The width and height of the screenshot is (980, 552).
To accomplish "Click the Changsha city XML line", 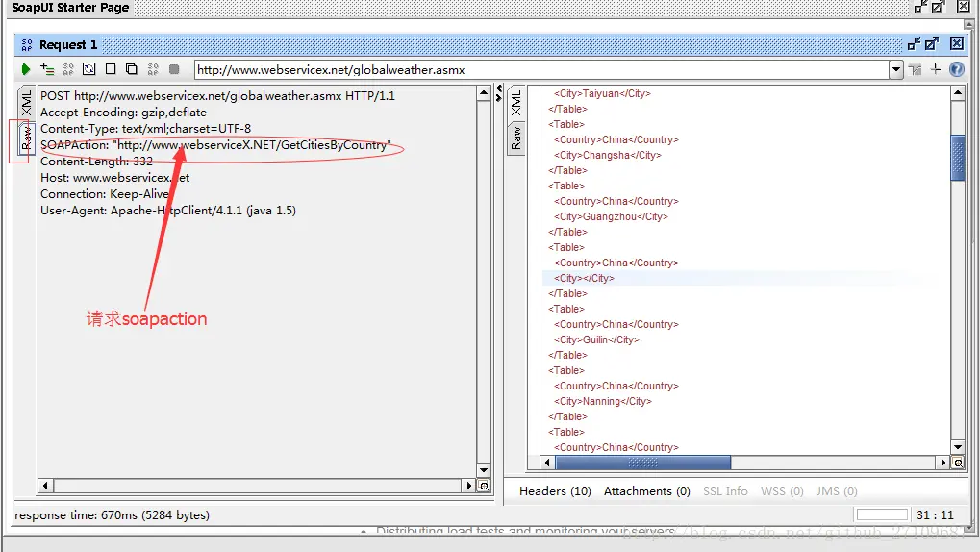I will tap(608, 155).
